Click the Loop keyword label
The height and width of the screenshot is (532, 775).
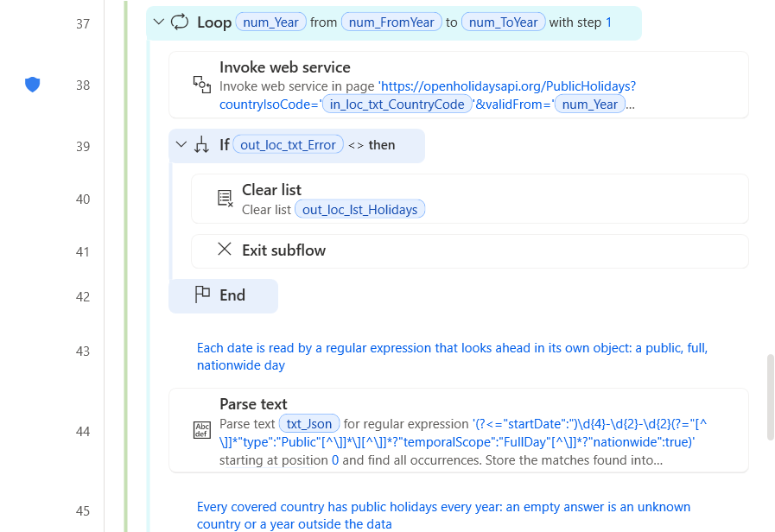[x=214, y=22]
